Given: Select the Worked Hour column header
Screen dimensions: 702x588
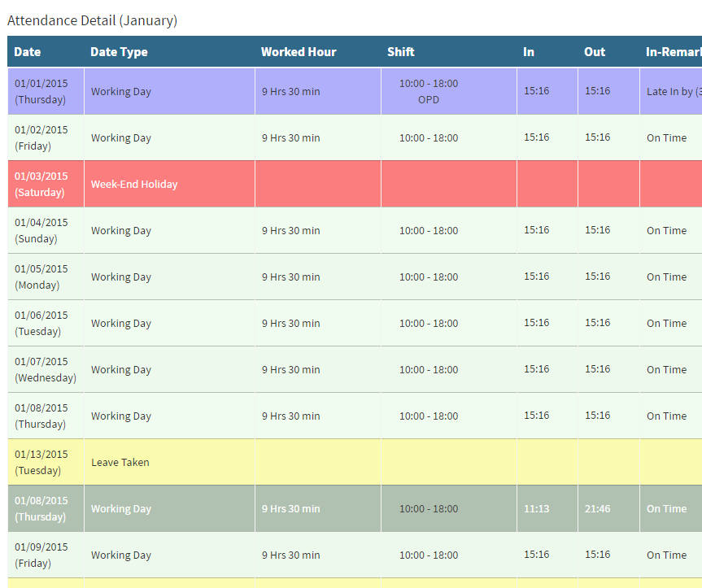Looking at the screenshot, I should click(299, 52).
